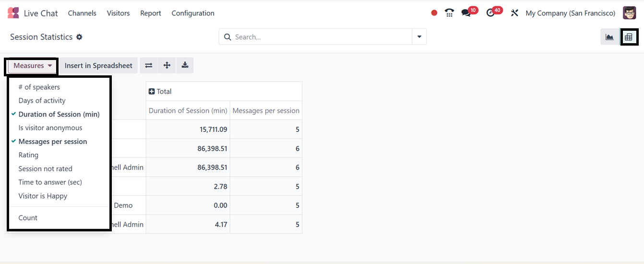Screen dimensions: 644x264
Task: Open the discuss conversations icon
Action: 466,13
